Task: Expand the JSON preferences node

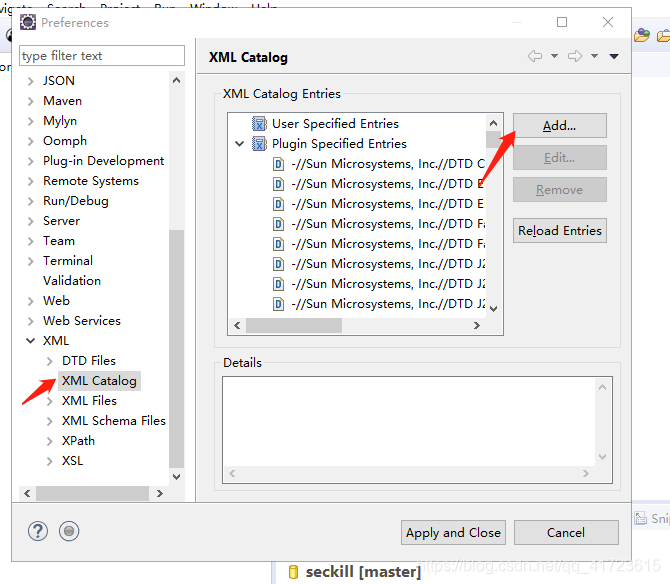Action: pyautogui.click(x=30, y=81)
